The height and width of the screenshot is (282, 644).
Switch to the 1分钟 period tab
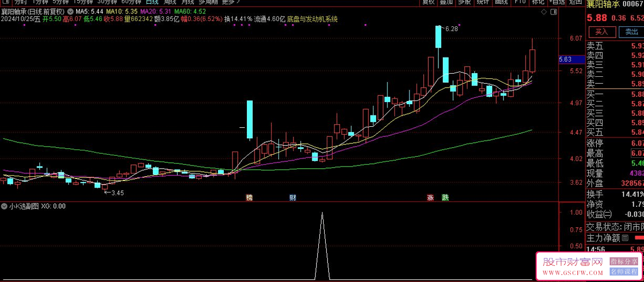click(x=41, y=2)
